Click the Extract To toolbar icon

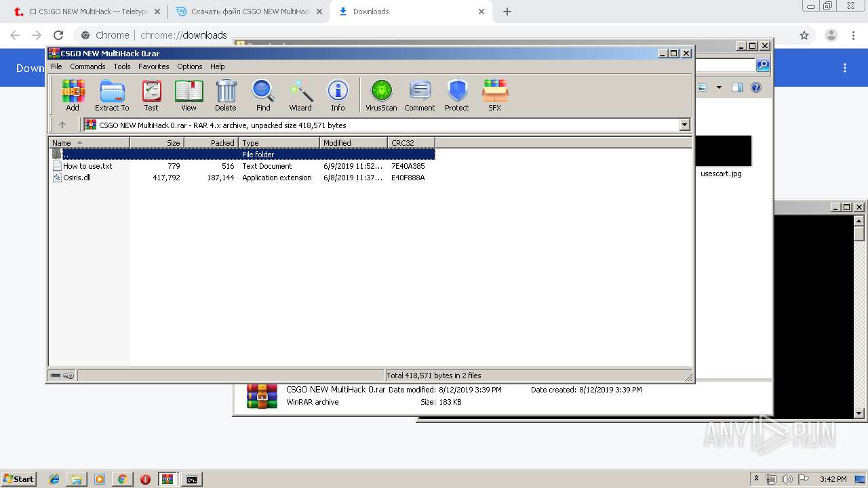[x=112, y=95]
